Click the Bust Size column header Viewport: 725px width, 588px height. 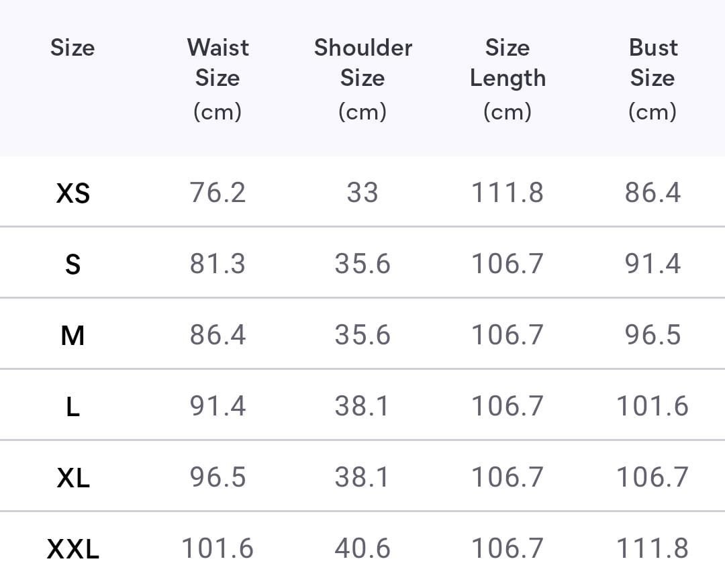coord(652,78)
